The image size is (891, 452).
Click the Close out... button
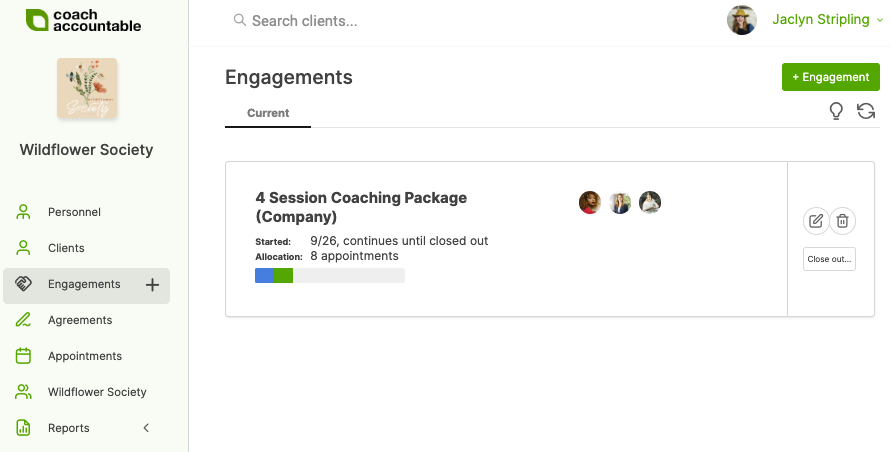[829, 259]
